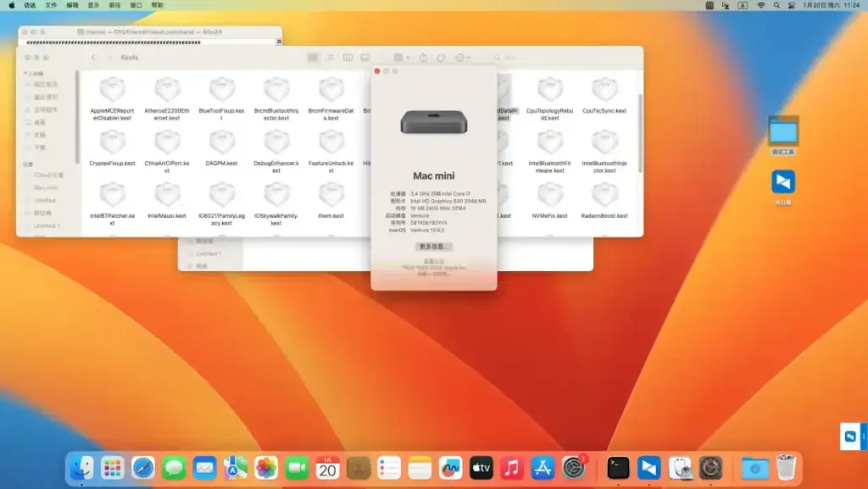Select AppleMCEReporterDisabler.kext file
Image resolution: width=868 pixels, height=489 pixels.
tap(113, 99)
